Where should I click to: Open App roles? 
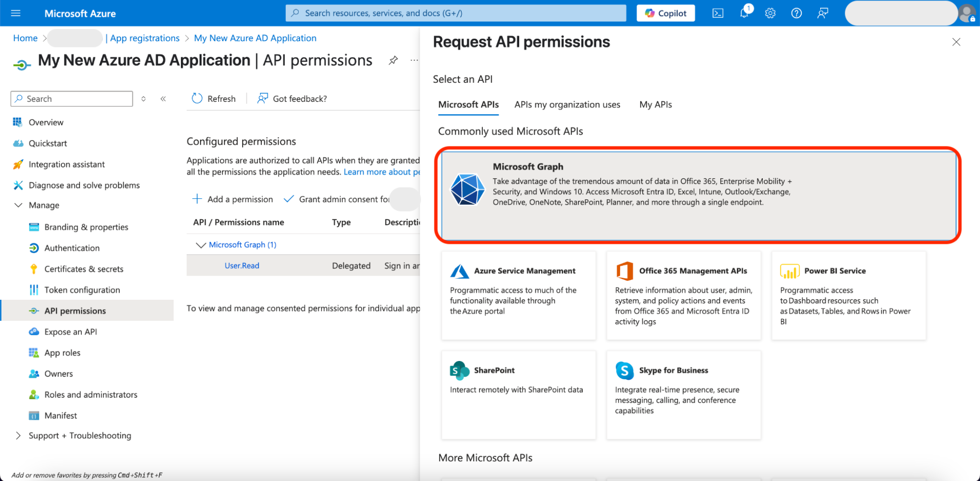pyautogui.click(x=62, y=353)
